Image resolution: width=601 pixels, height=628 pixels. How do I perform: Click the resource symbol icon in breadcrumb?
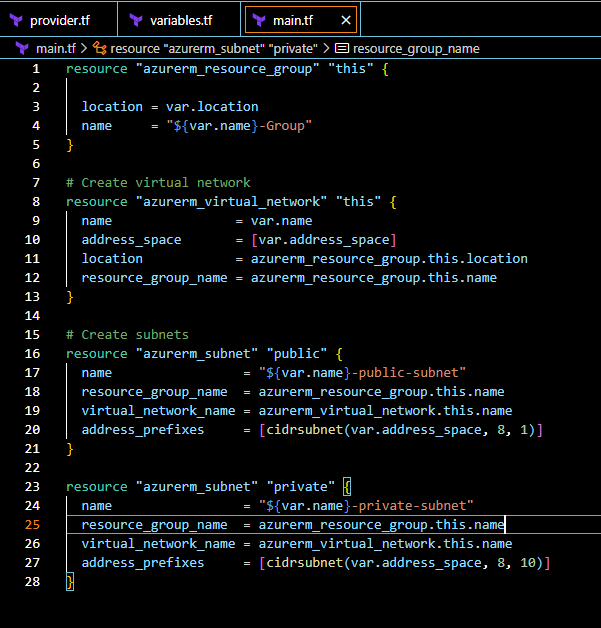pyautogui.click(x=100, y=48)
